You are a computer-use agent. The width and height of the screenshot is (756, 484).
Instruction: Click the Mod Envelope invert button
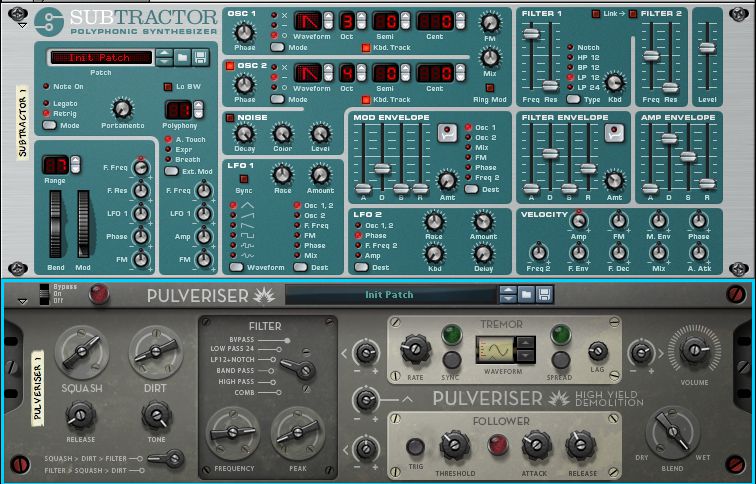click(447, 133)
